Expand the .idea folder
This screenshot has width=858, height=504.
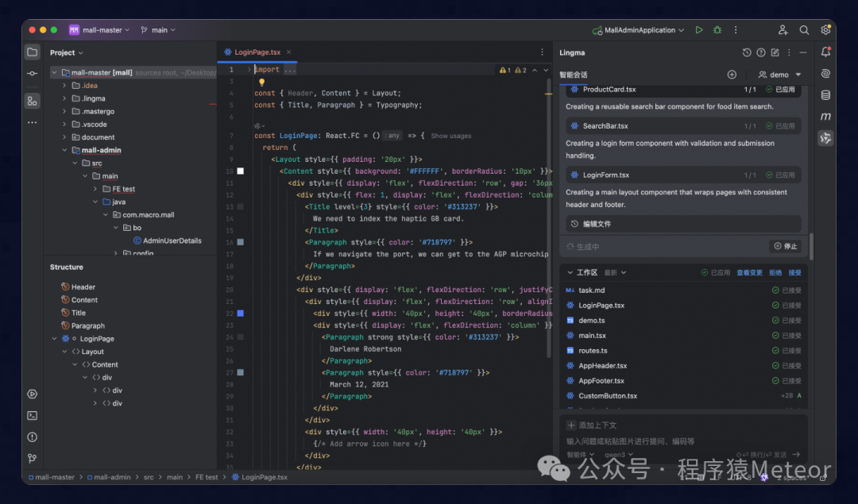[x=64, y=85]
